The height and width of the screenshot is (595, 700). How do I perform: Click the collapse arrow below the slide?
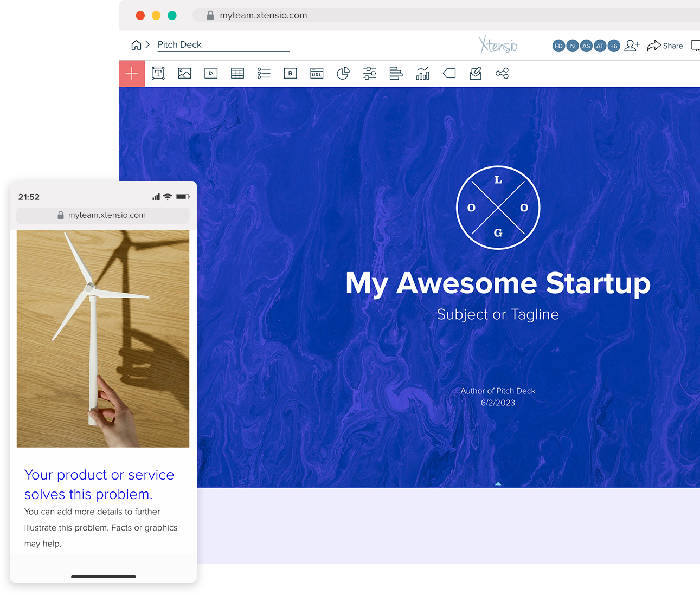coord(497,483)
